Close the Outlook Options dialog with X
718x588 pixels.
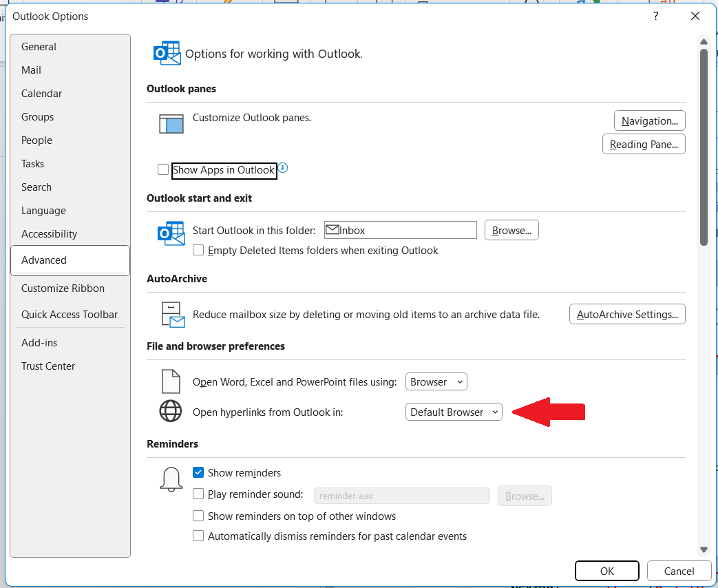(x=695, y=16)
